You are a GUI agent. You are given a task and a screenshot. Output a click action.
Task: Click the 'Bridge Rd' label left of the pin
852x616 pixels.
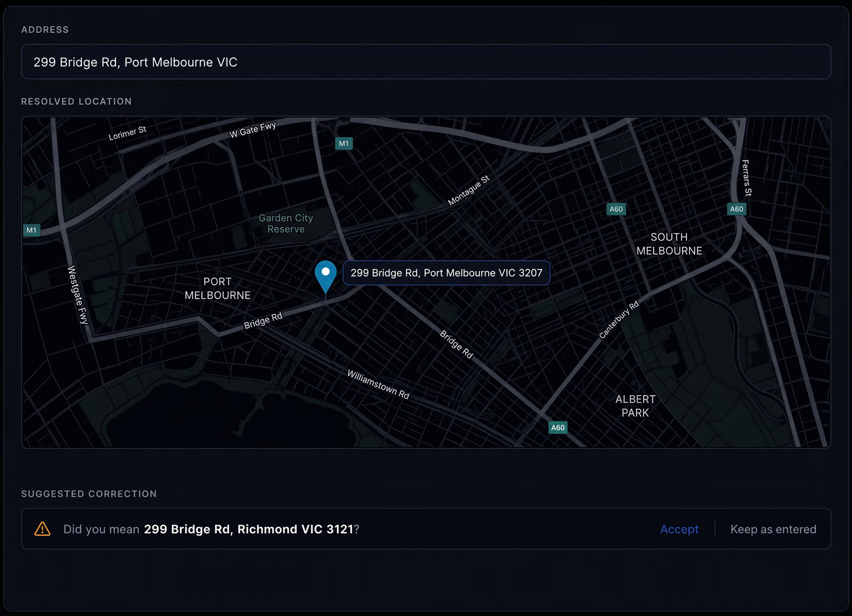point(263,321)
